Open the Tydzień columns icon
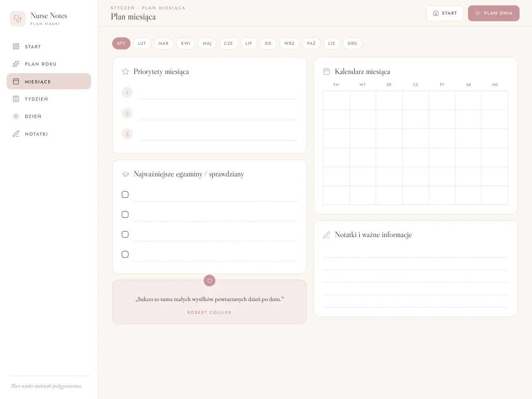532x399 pixels. pyautogui.click(x=16, y=99)
